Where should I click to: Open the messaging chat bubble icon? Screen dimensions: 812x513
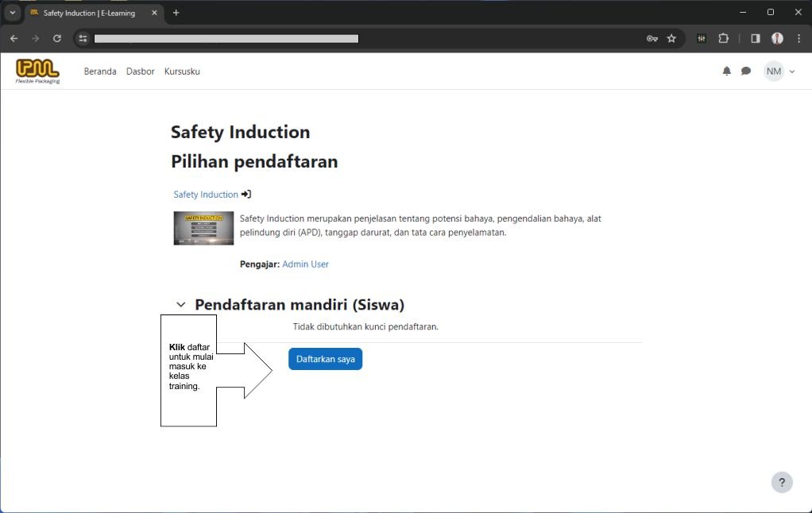click(x=746, y=71)
